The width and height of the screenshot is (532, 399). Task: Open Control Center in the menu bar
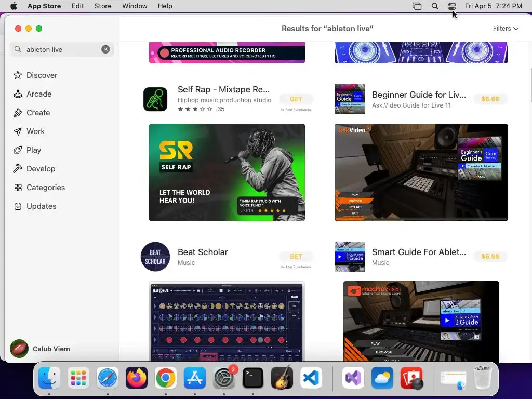[452, 6]
